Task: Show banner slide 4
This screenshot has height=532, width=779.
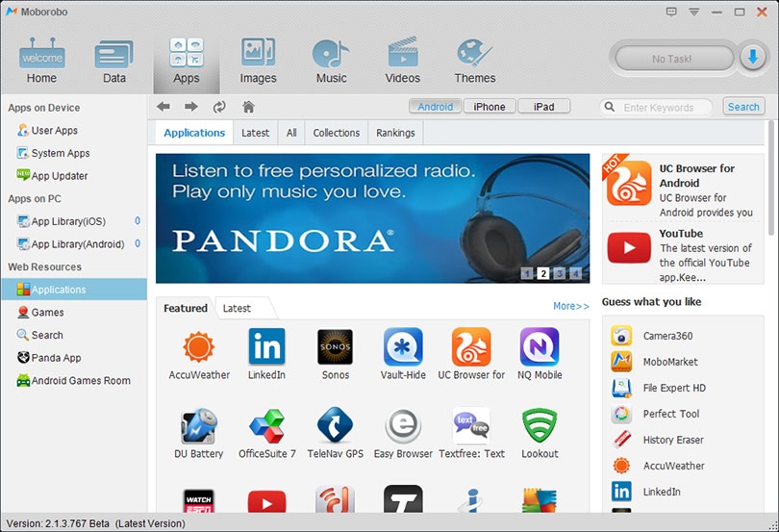Action: click(x=575, y=273)
